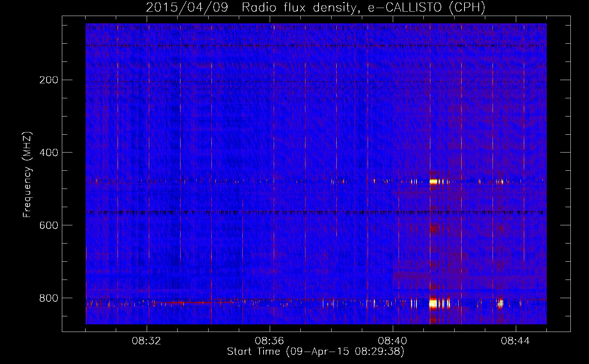Click the 08:44 time tick label
This screenshot has height=364, width=589.
coord(515,341)
